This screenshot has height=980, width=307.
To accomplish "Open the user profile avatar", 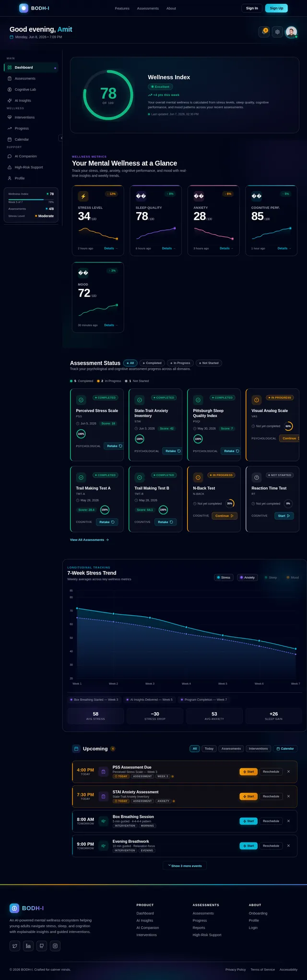I will pos(291,32).
